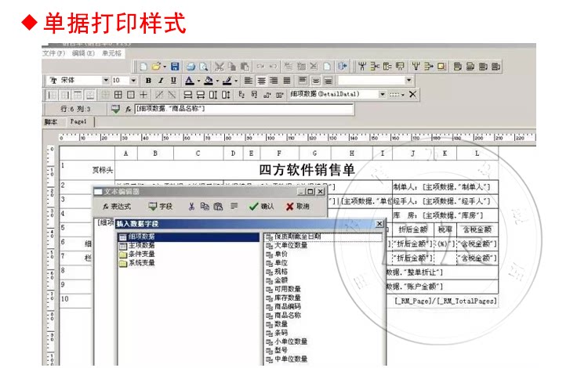588x368 pixels.
Task: Open the 编辑(E) menu
Action: 83,53
